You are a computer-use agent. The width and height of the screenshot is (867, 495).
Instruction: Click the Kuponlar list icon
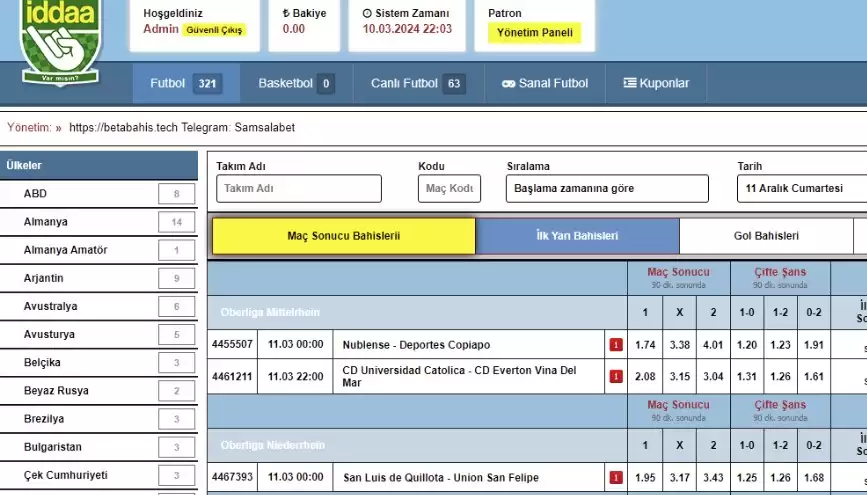[630, 83]
